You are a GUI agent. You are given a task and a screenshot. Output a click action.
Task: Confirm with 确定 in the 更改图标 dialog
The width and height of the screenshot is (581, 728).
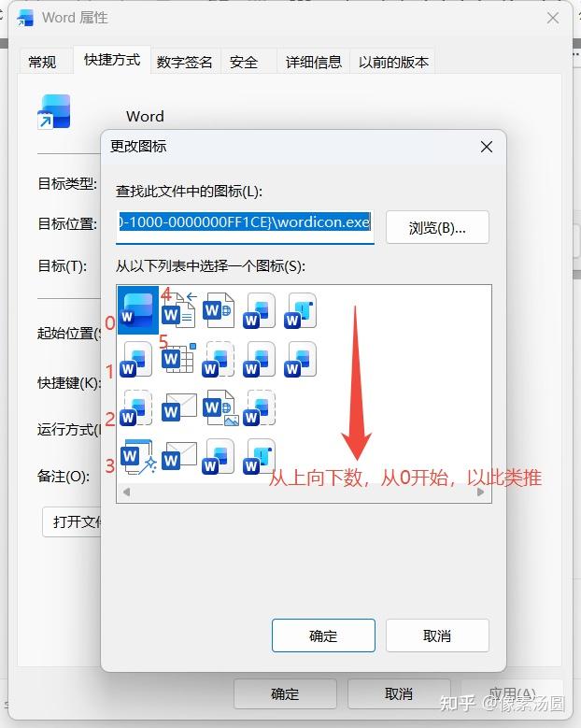click(323, 635)
